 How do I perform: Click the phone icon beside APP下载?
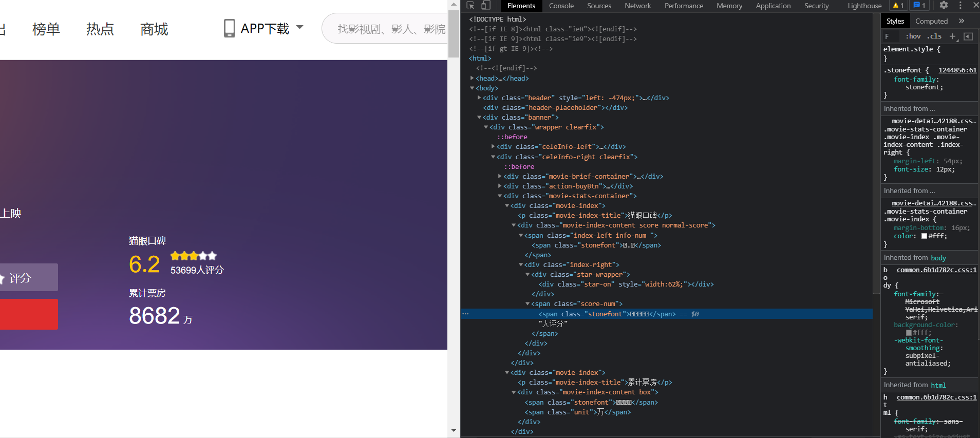(230, 28)
